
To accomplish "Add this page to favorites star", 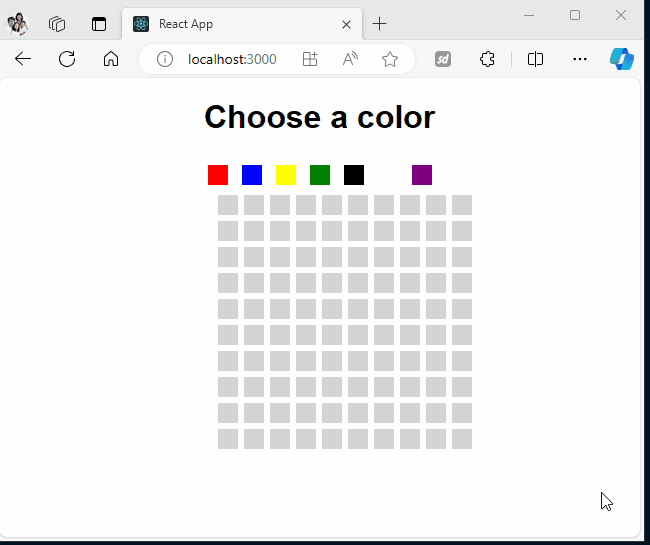I will click(390, 59).
